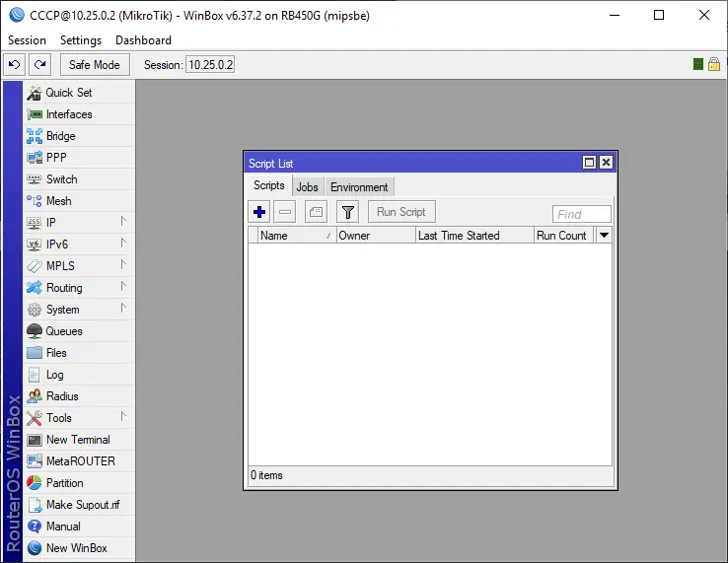Click Make Supout.rif
This screenshot has width=728, height=563.
[x=79, y=505]
